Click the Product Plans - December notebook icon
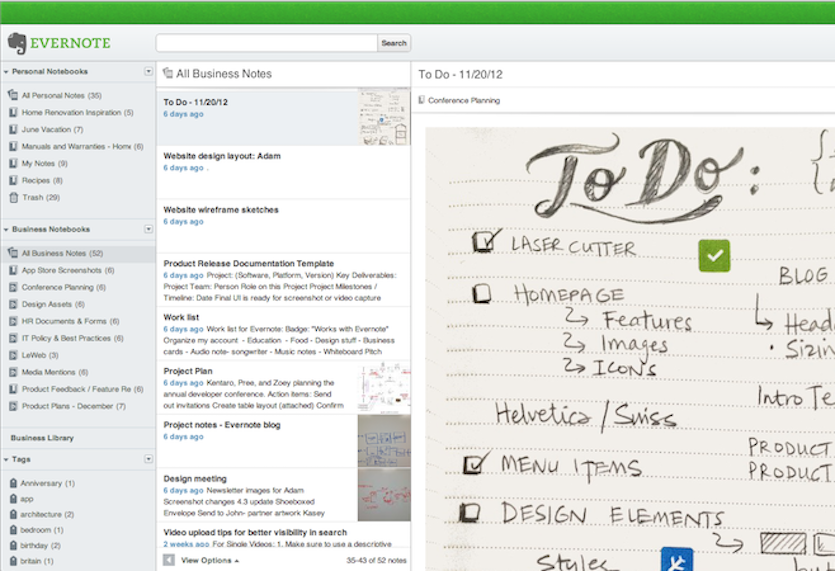 click(x=13, y=406)
